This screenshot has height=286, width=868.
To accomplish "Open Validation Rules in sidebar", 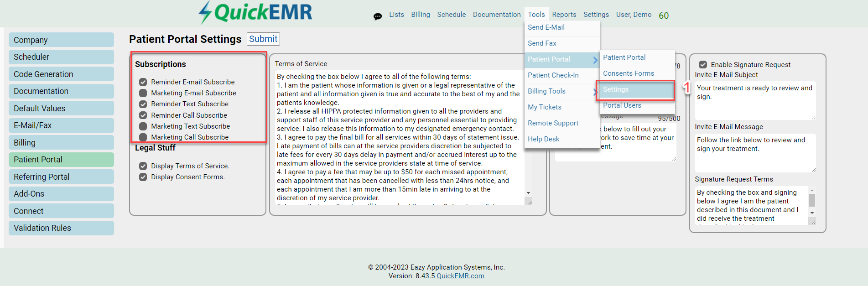I will coord(61,228).
